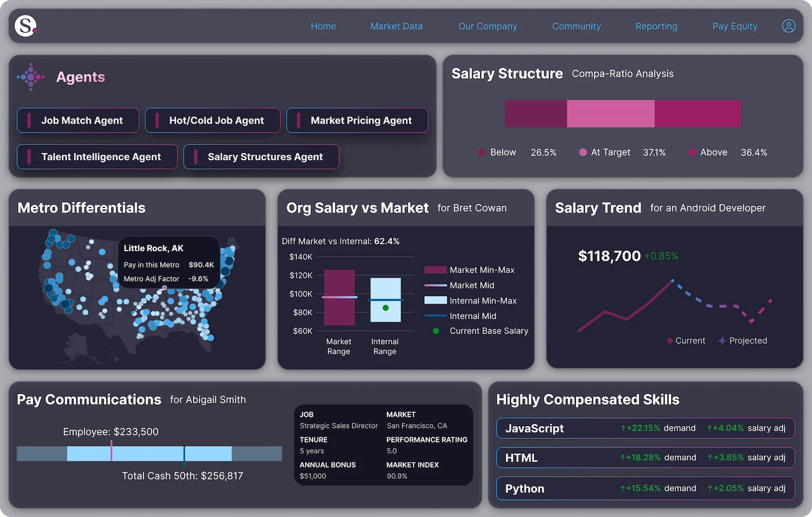Click 'for an Android Developer' subtitle
Image resolution: width=812 pixels, height=517 pixels.
708,208
